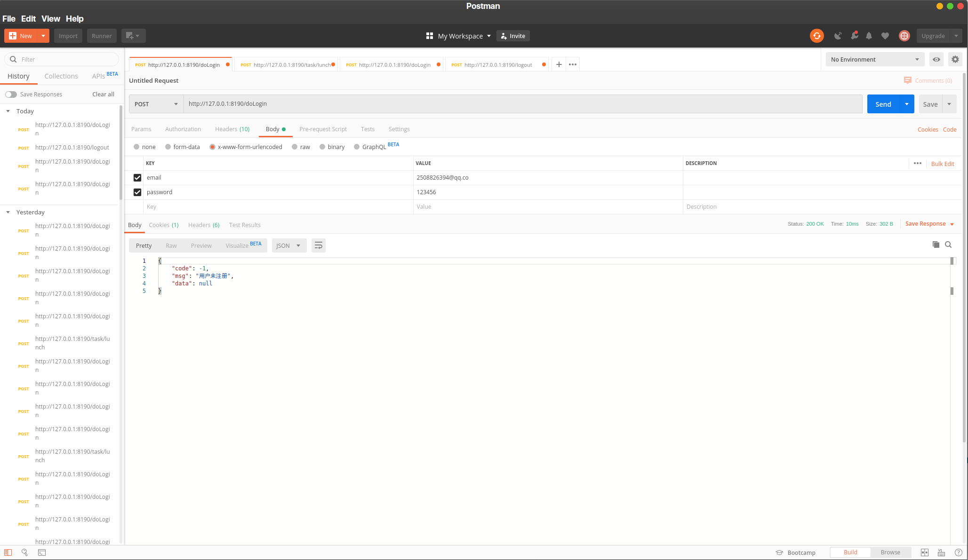968x560 pixels.
Task: Uncheck the email parameter checkbox
Action: coord(137,178)
